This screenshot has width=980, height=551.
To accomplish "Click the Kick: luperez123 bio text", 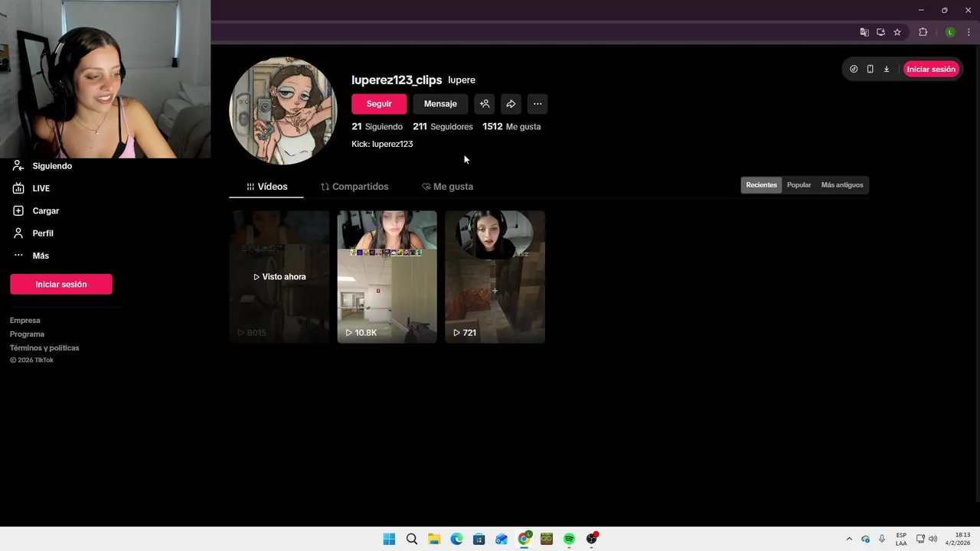I will pyautogui.click(x=382, y=144).
